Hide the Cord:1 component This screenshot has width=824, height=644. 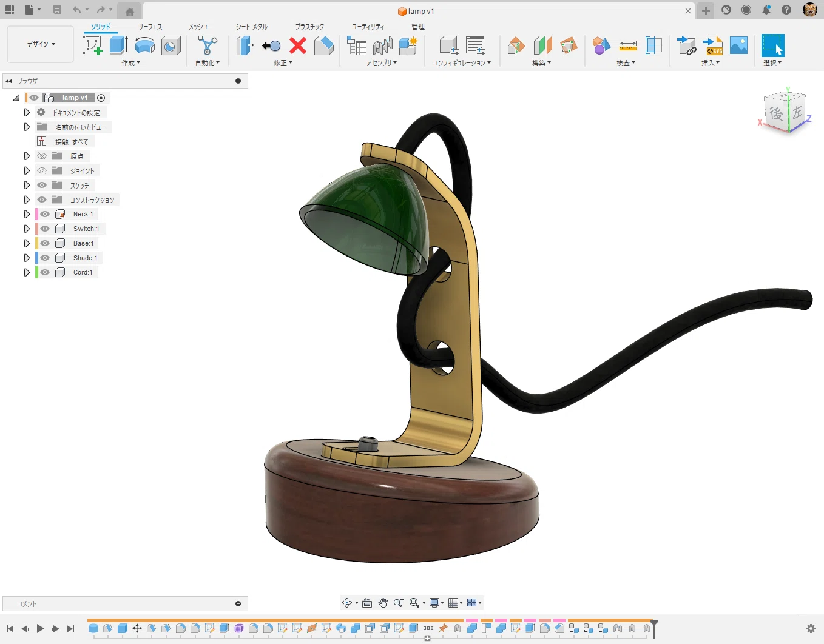[45, 272]
